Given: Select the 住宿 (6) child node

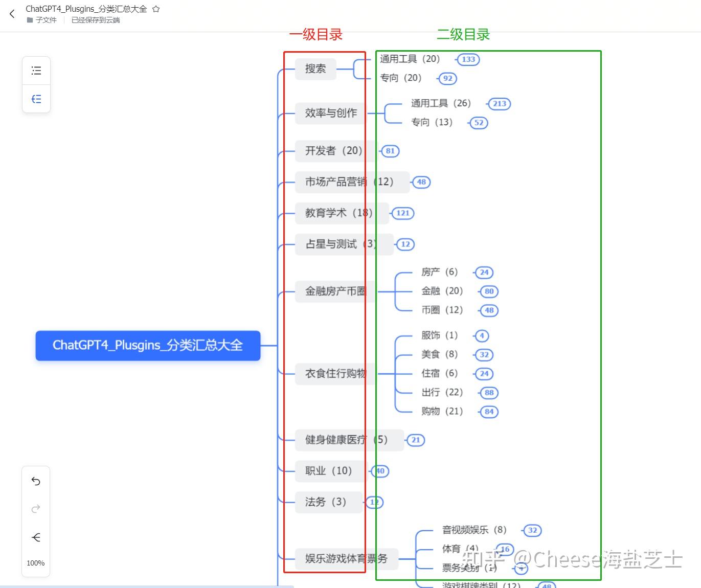Looking at the screenshot, I should 440,373.
